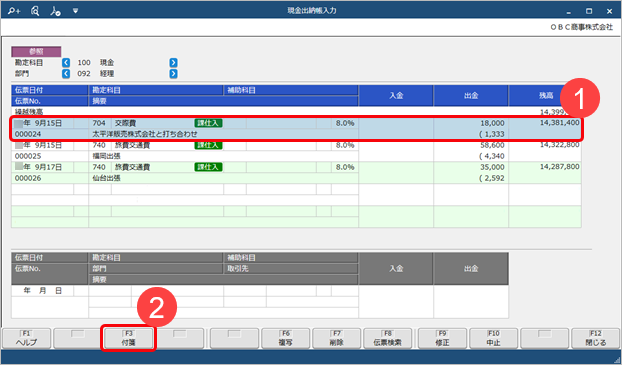Click the 年 月 日 date input field
622x365 pixels.
[x=42, y=291]
